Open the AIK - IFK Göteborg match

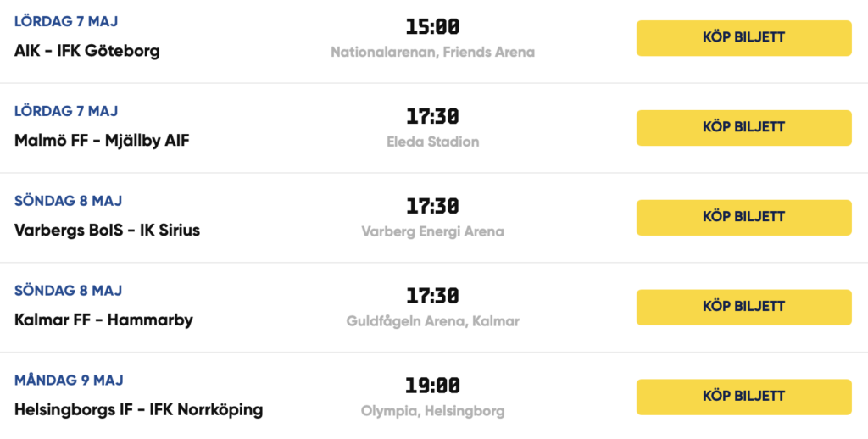[87, 51]
